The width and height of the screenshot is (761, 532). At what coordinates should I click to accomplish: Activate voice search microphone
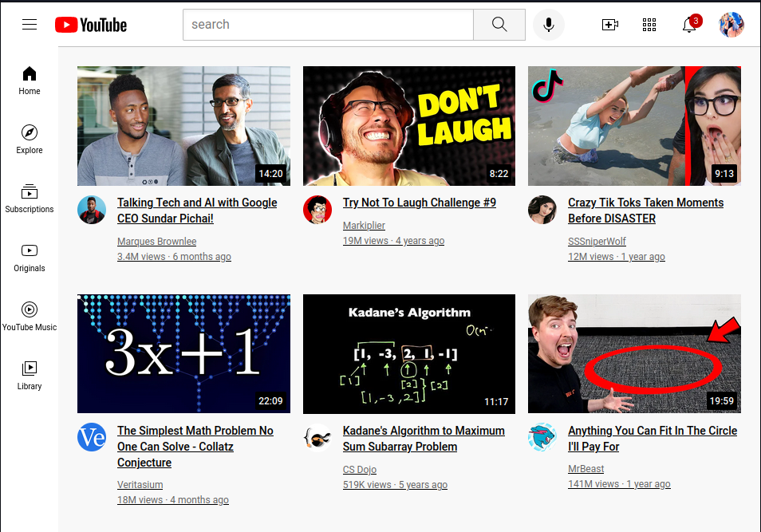549,25
